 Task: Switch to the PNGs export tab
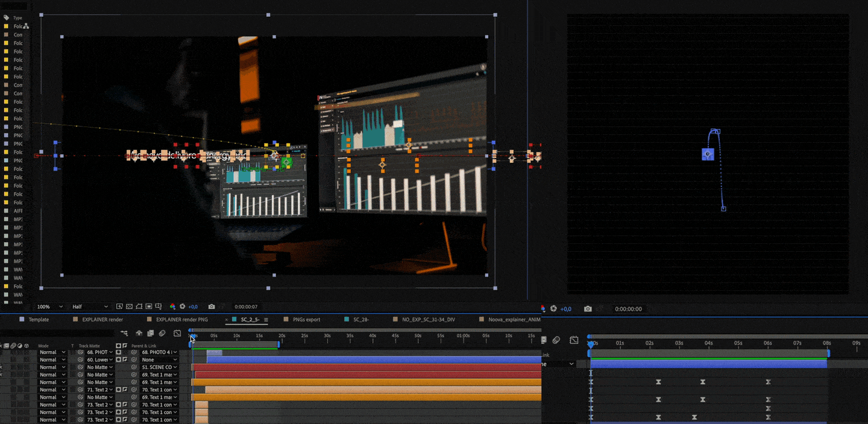(306, 319)
